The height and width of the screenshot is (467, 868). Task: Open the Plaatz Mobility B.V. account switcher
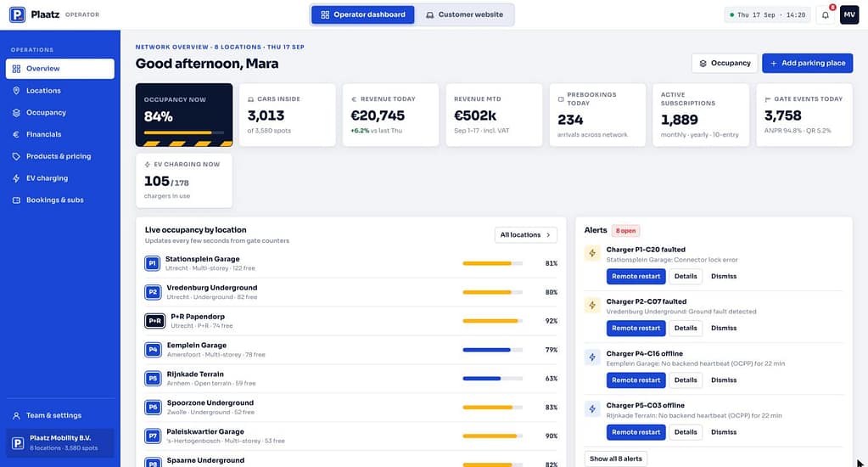pyautogui.click(x=59, y=442)
